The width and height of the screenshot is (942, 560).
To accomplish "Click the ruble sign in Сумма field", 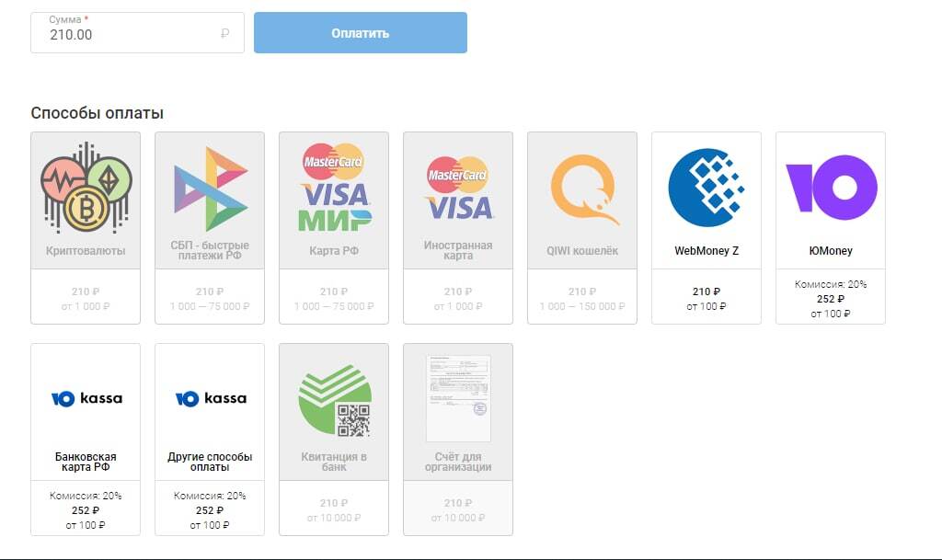I will point(224,34).
